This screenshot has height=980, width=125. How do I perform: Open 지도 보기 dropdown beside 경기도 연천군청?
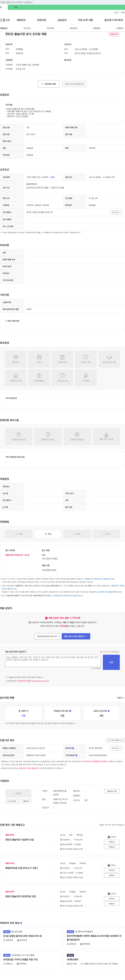tap(116, 748)
